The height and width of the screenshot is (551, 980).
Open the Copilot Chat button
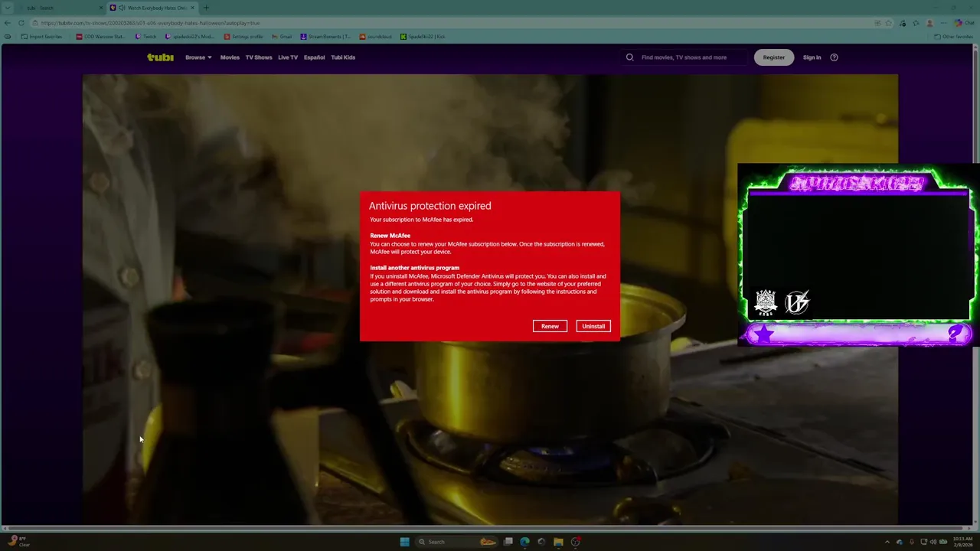(963, 23)
